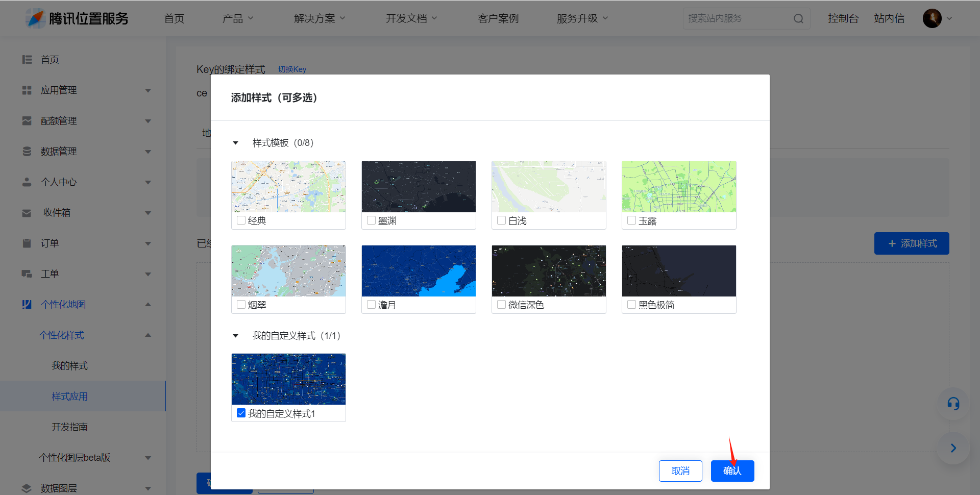Check the 墨渊 style checkbox

(x=372, y=220)
